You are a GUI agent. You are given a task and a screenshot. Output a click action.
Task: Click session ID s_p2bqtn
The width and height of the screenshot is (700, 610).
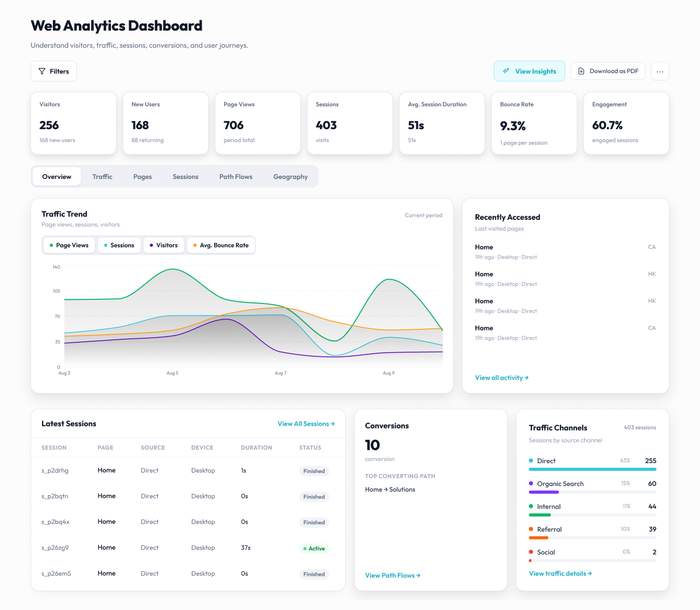point(55,496)
